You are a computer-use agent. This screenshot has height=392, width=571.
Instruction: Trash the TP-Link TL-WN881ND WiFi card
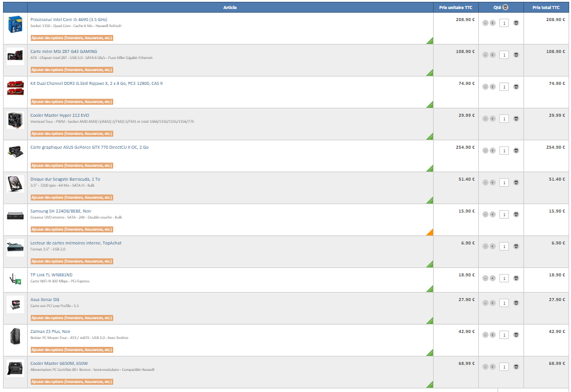coord(516,278)
